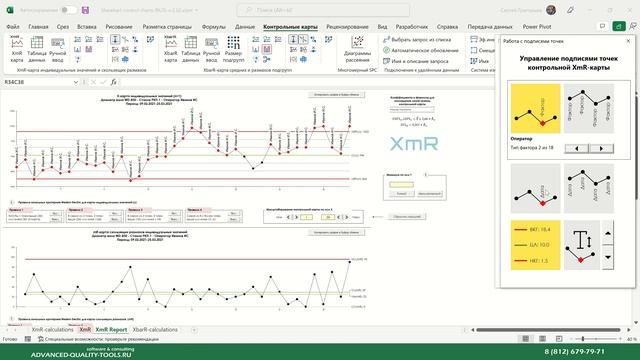Viewport: 640px width, 360px height.
Task: Select all-points date labels thumbnail
Action: point(589,188)
